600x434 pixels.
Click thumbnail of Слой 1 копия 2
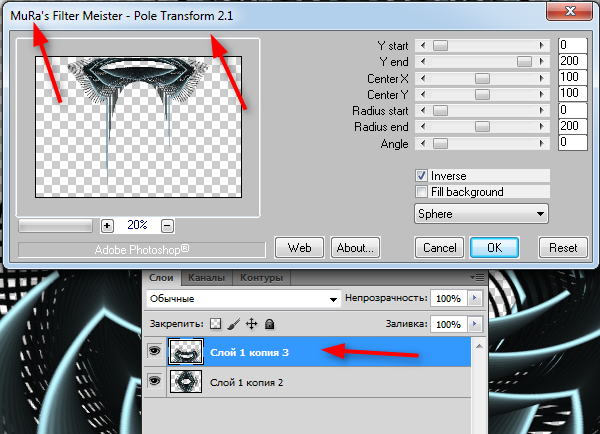186,381
